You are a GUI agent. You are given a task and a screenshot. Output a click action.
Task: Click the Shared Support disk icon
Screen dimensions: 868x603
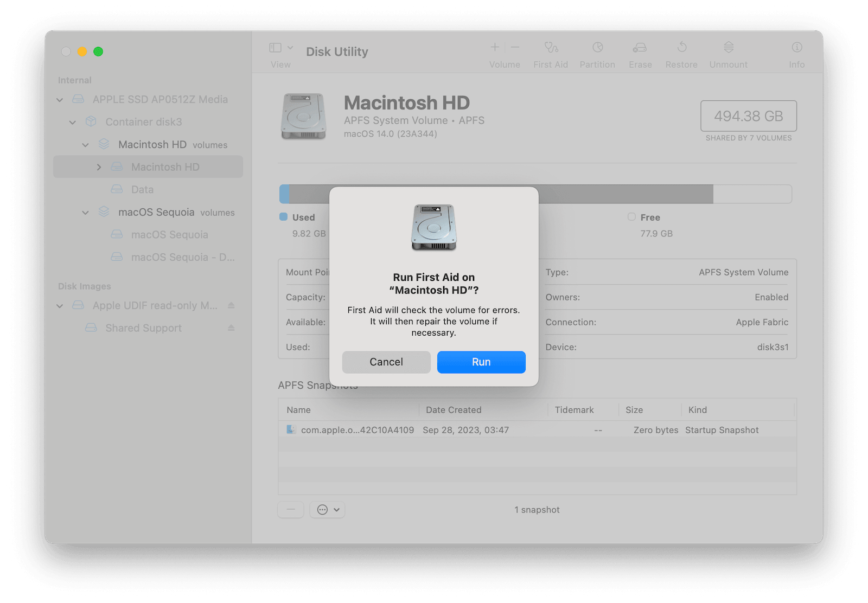(91, 328)
